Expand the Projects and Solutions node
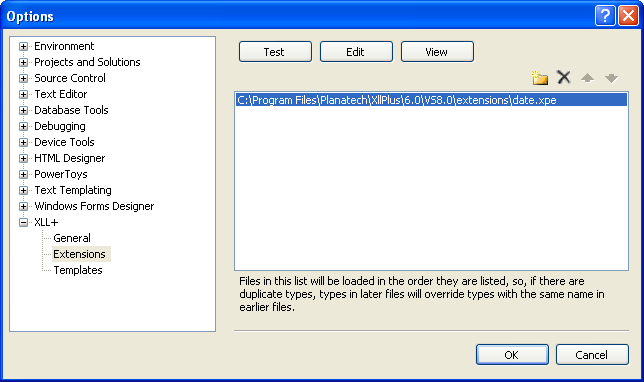The width and height of the screenshot is (644, 382). point(23,62)
